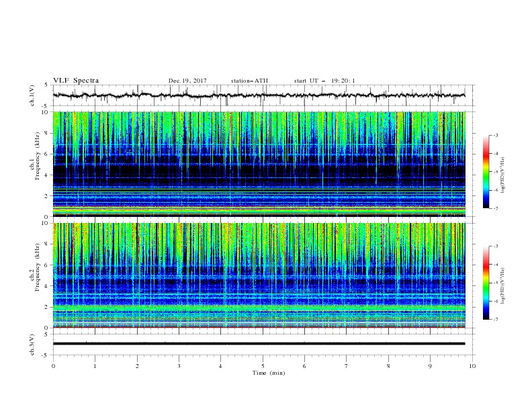The image size is (532, 411).
Task: Click the "Time (min)" x-axis label
Action: click(x=269, y=373)
